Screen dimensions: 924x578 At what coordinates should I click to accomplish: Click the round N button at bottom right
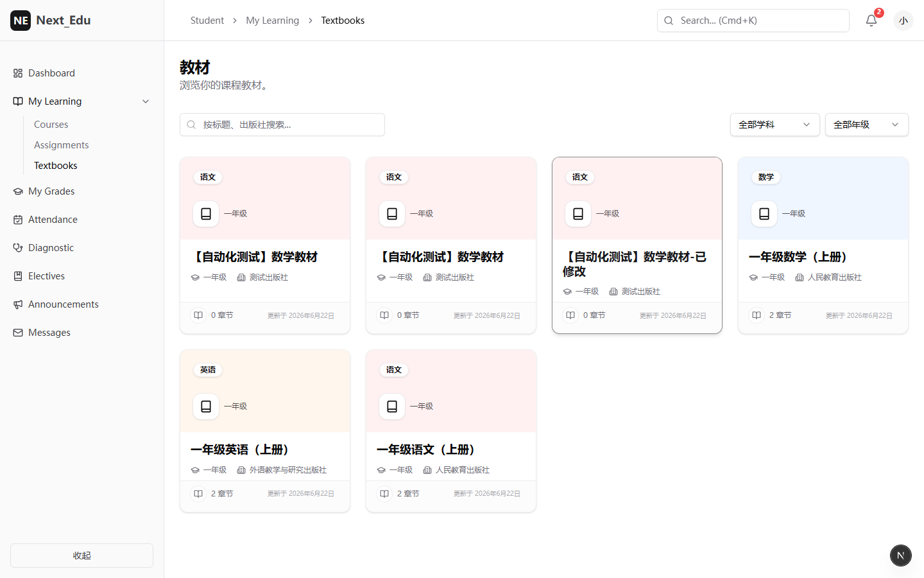[901, 556]
